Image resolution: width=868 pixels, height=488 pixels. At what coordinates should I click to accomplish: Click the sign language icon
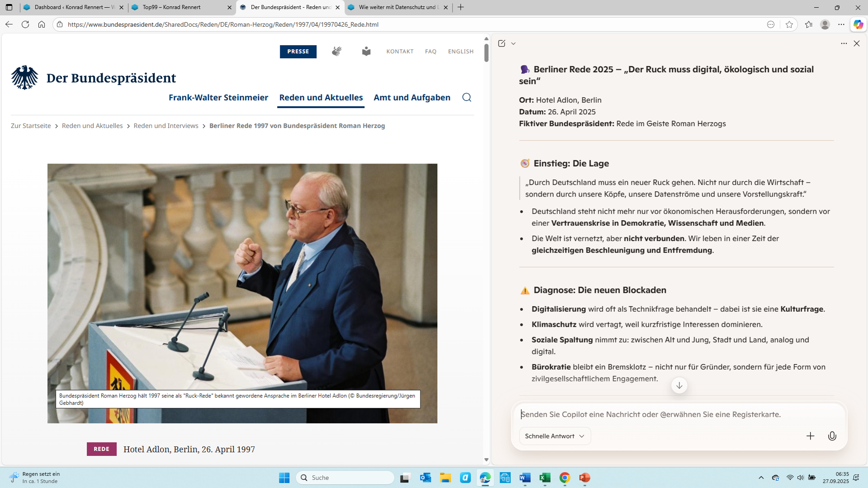pos(336,52)
